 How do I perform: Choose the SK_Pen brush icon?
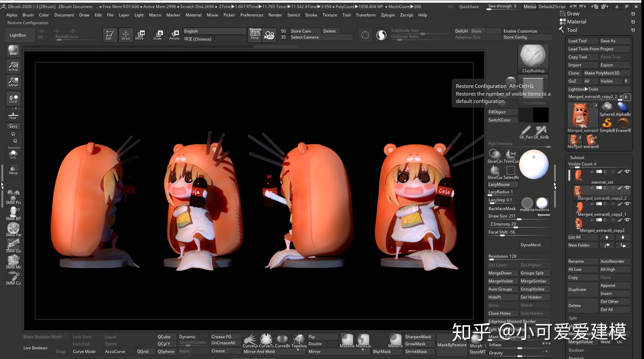click(x=526, y=132)
